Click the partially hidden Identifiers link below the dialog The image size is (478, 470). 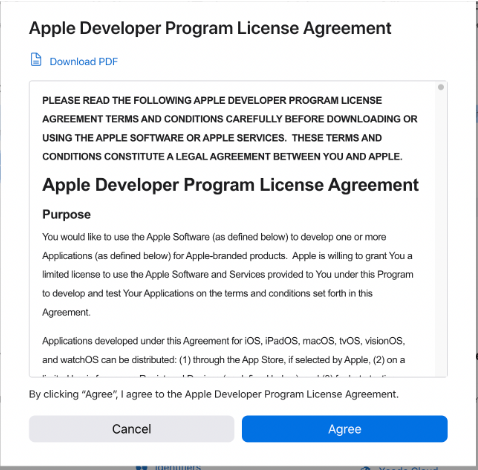[x=178, y=467]
